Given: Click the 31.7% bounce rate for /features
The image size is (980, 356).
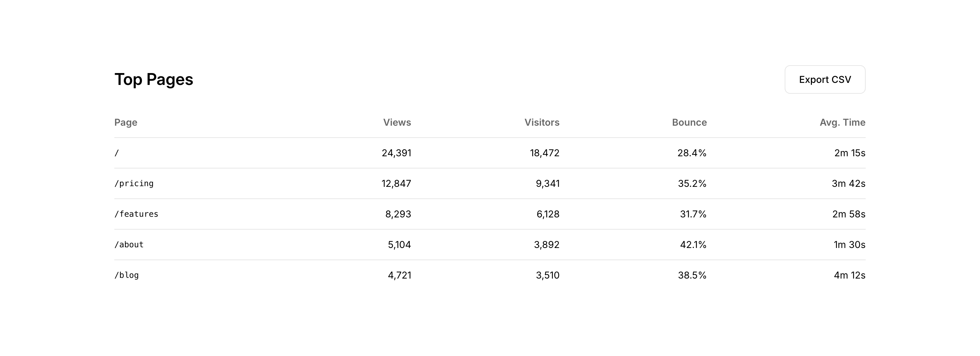Looking at the screenshot, I should point(693,214).
